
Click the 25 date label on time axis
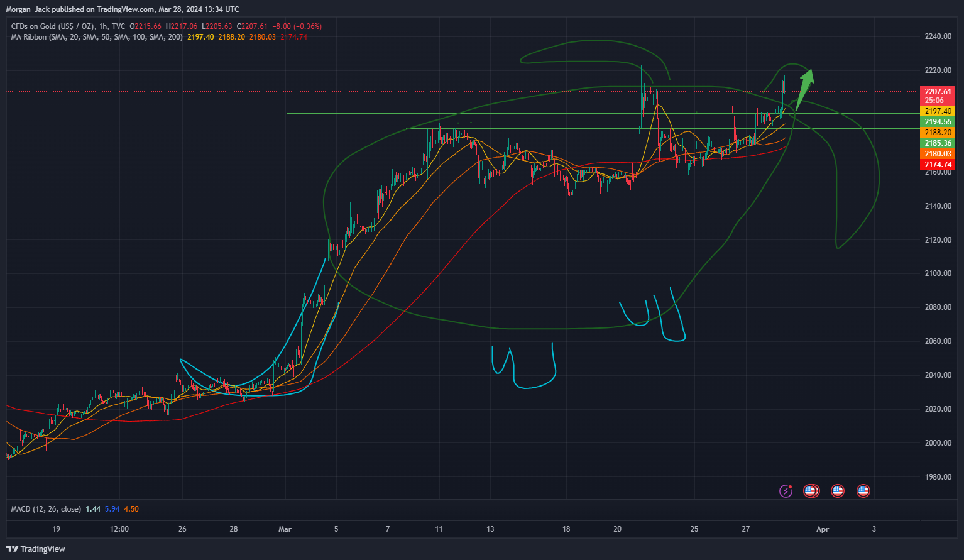coord(694,529)
